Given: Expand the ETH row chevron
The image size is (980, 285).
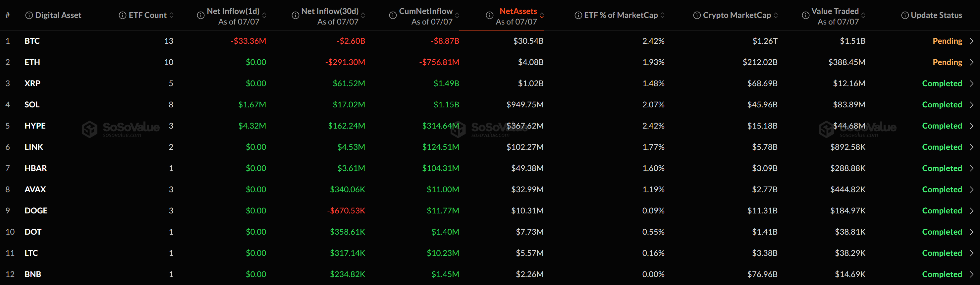Looking at the screenshot, I should [971, 62].
